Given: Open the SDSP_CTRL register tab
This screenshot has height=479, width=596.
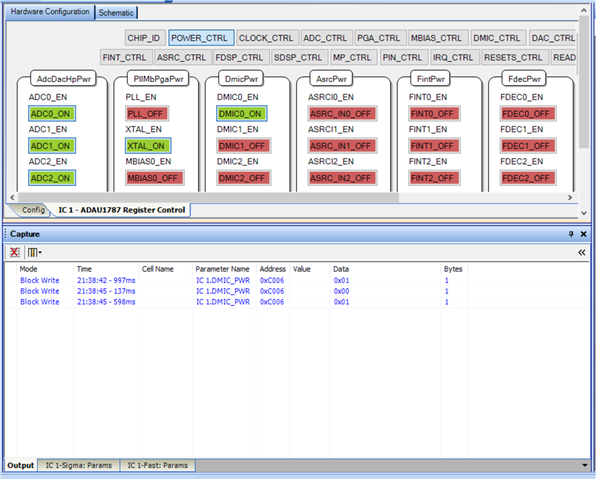Looking at the screenshot, I should coord(300,57).
